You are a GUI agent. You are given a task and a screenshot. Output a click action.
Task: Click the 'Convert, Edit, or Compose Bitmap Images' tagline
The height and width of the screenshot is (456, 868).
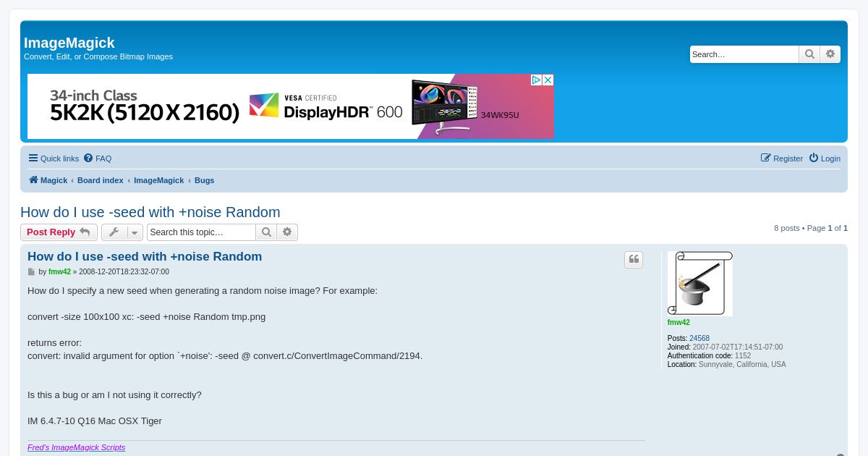98,56
